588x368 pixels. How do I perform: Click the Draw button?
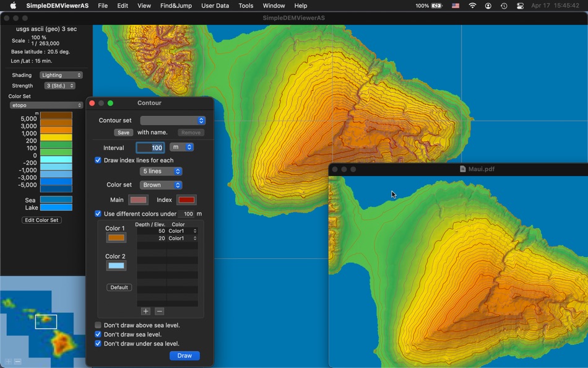click(184, 356)
